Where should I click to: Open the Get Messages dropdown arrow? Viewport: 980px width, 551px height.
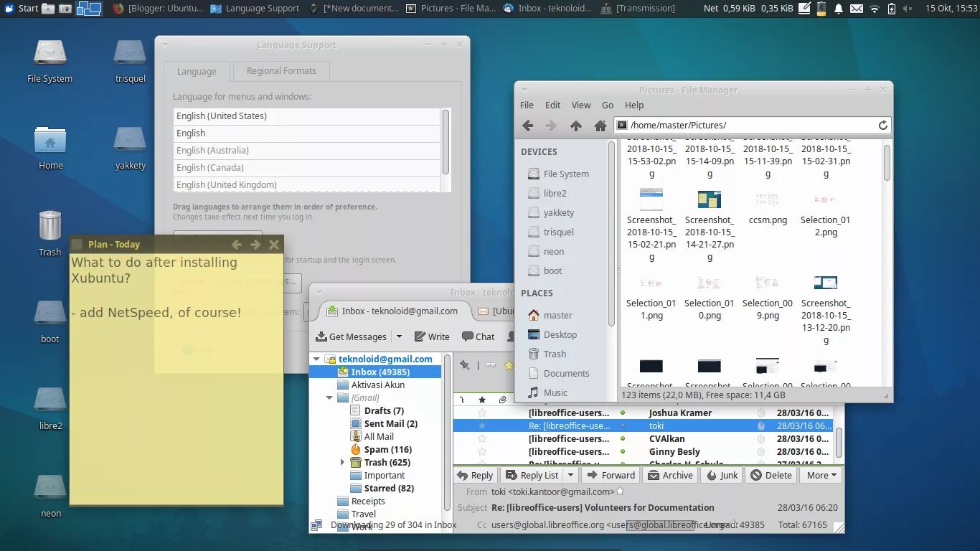click(399, 336)
